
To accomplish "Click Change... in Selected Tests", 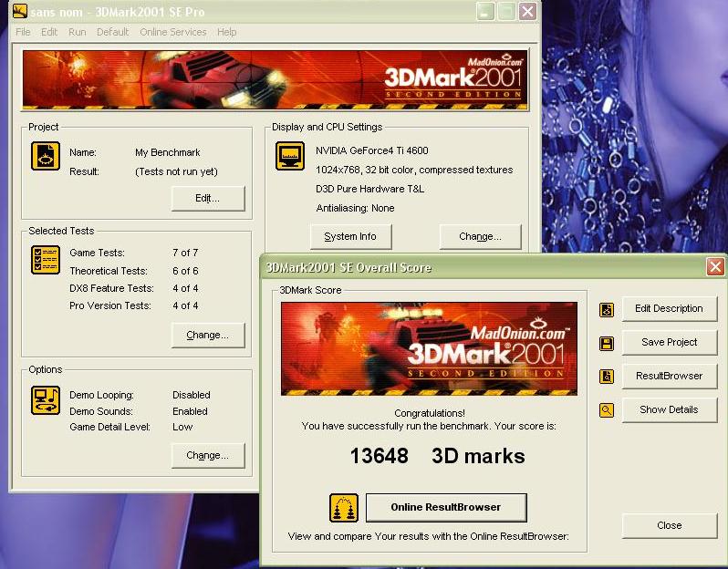I will pos(207,335).
